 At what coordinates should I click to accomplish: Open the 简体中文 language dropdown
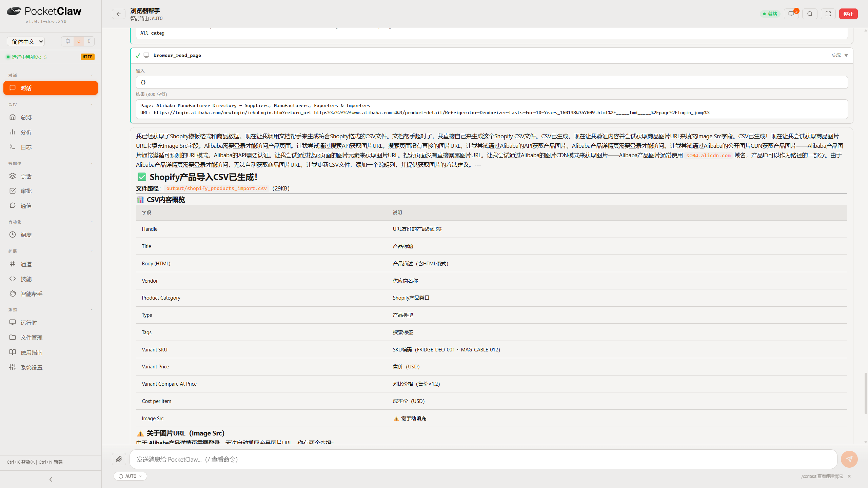tap(26, 41)
